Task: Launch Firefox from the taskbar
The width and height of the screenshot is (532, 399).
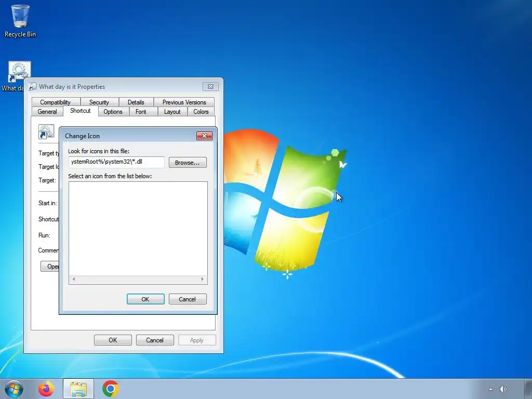Action: pyautogui.click(x=46, y=389)
